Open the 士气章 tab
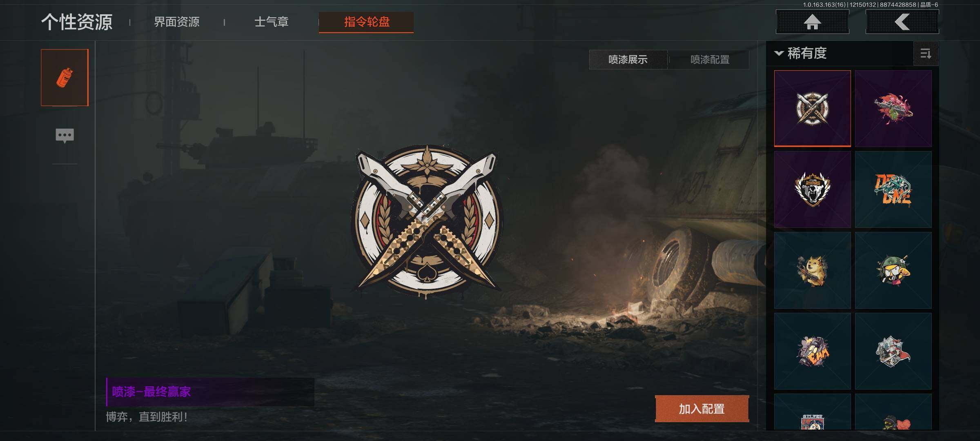The width and height of the screenshot is (980, 441). click(272, 22)
